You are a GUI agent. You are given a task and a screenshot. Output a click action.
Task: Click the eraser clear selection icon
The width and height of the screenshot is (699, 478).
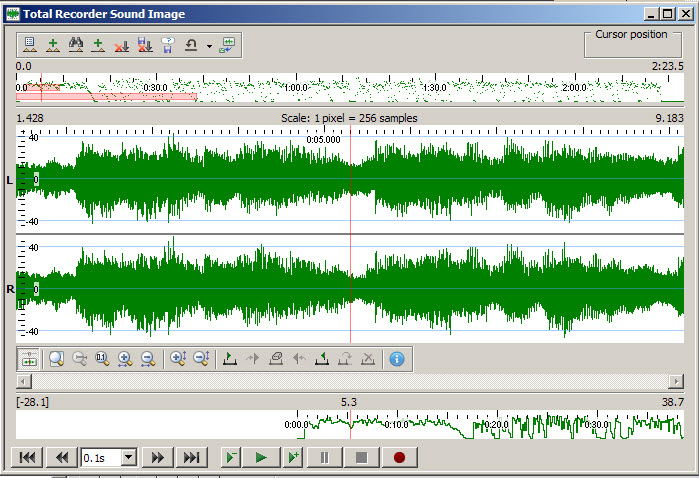tap(276, 359)
